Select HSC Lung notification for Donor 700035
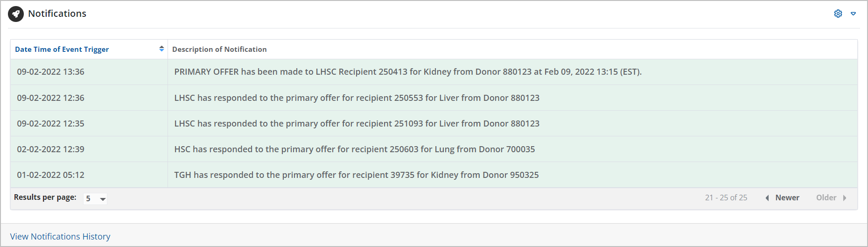The width and height of the screenshot is (868, 247). pyautogui.click(x=354, y=149)
